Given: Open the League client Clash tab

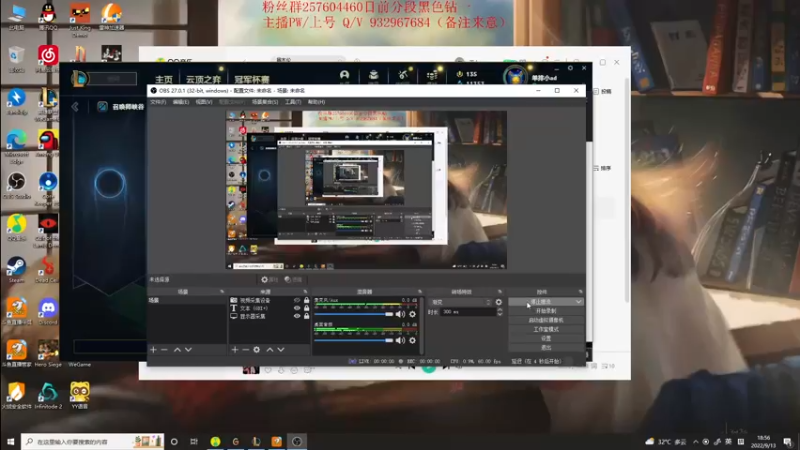Looking at the screenshot, I should 252,80.
